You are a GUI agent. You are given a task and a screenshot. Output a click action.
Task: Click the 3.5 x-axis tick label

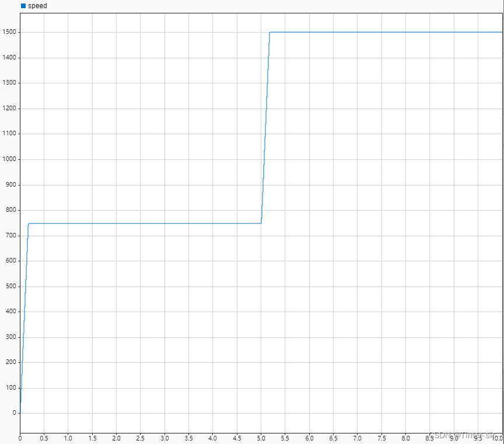coord(188,438)
